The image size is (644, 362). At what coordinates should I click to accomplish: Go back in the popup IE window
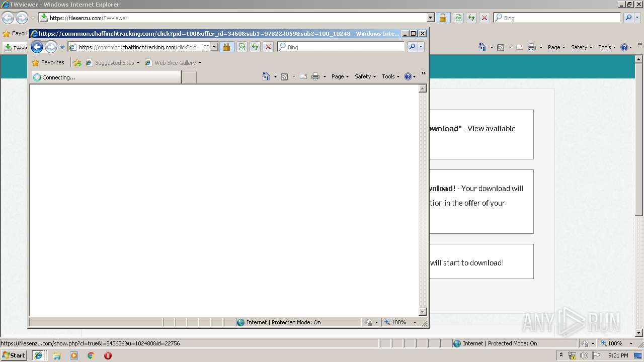37,47
